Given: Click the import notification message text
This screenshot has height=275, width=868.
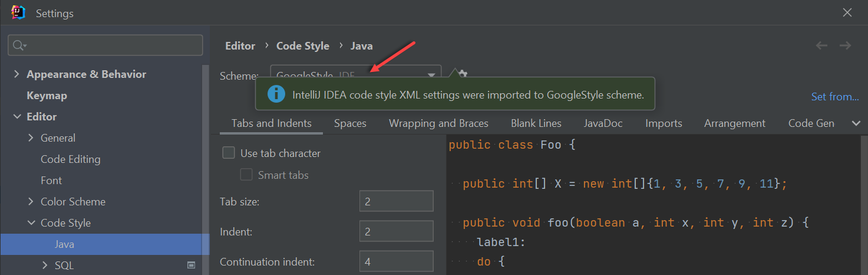Looking at the screenshot, I should coord(468,94).
